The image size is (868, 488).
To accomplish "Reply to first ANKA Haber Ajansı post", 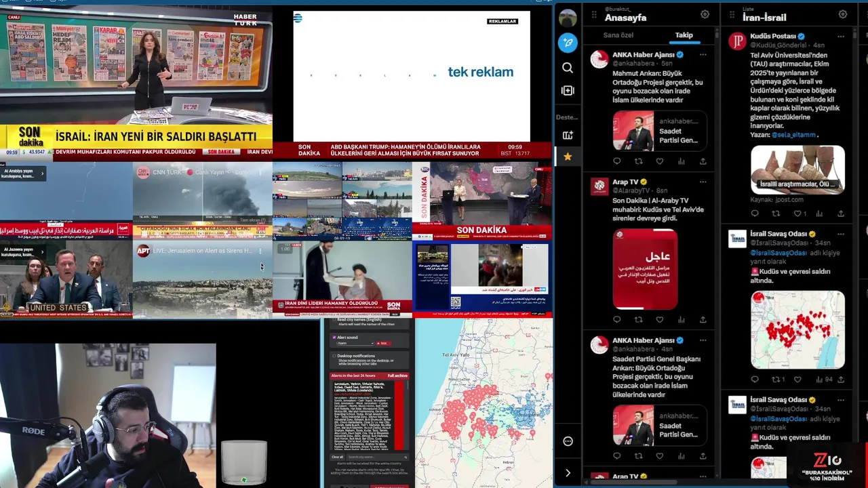I will tap(616, 161).
